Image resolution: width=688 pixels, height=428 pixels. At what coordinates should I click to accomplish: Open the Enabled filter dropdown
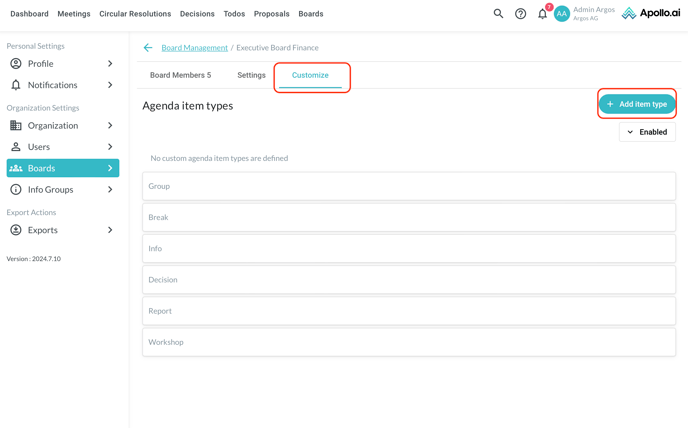pos(647,132)
